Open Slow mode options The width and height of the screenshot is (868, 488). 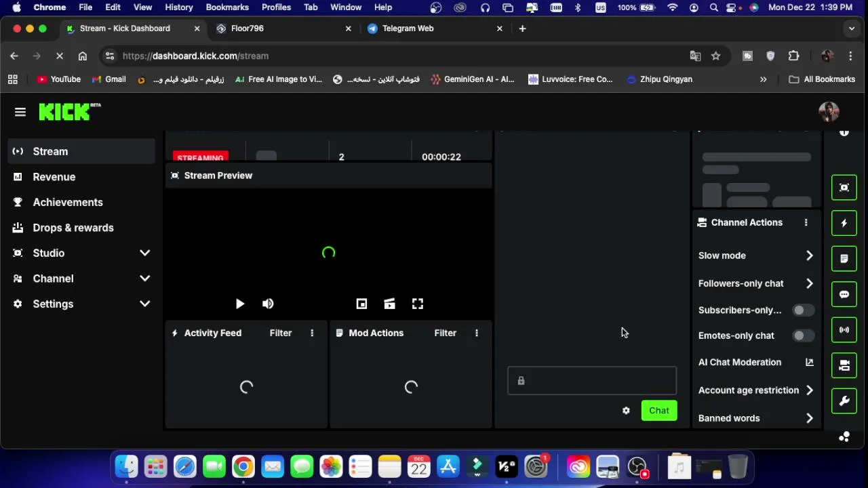pyautogui.click(x=756, y=256)
